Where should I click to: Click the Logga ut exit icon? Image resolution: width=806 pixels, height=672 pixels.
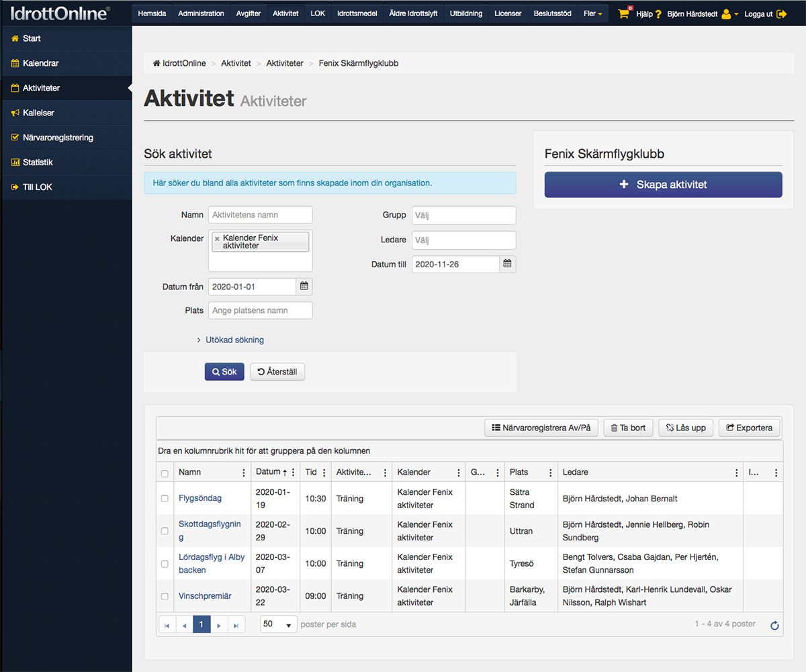click(781, 13)
